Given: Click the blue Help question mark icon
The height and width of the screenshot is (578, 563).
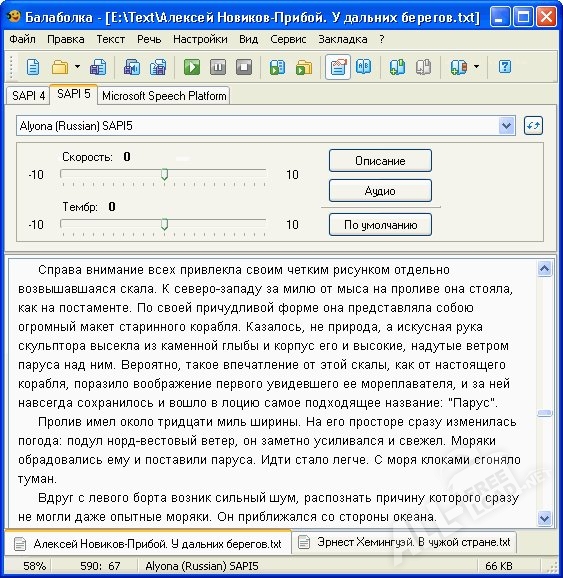Looking at the screenshot, I should point(505,67).
